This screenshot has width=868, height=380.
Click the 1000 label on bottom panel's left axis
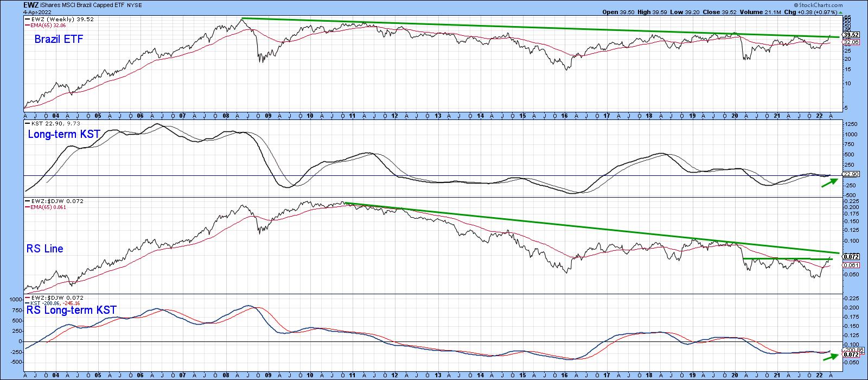click(15, 300)
